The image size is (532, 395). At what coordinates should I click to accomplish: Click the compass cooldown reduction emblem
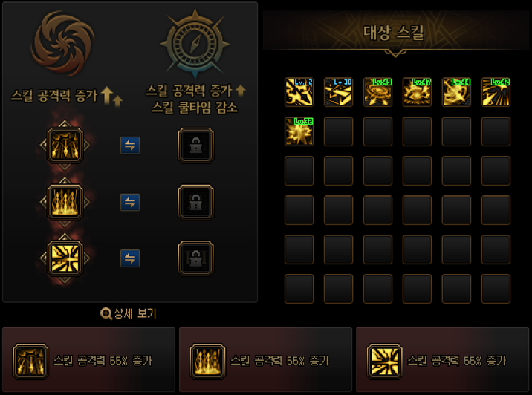coord(195,44)
